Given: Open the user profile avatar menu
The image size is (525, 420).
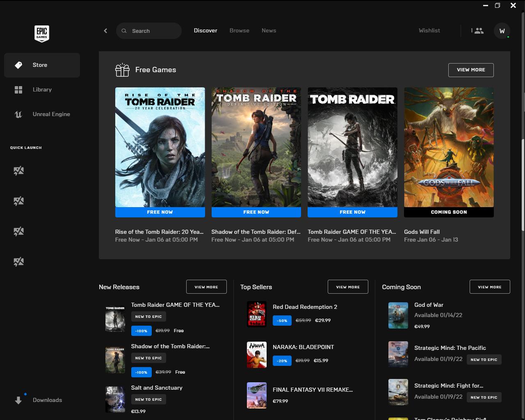Looking at the screenshot, I should tap(502, 31).
